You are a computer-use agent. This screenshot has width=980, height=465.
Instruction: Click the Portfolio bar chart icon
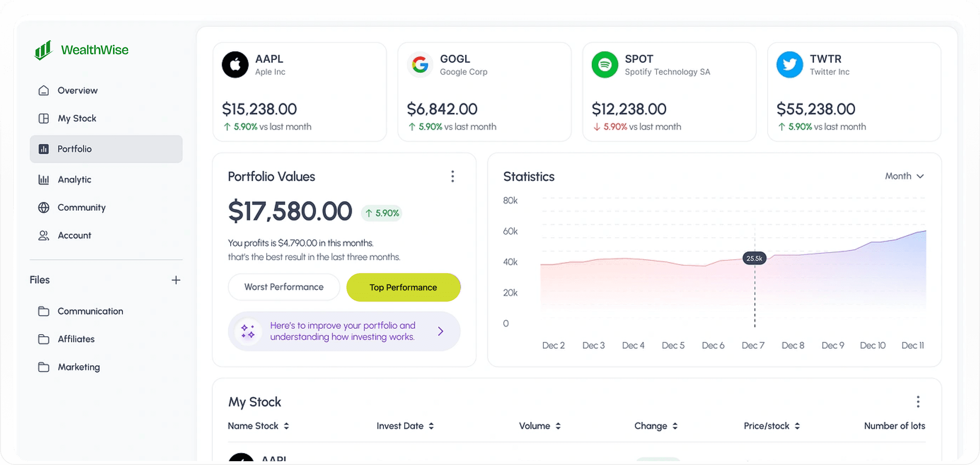click(x=44, y=149)
